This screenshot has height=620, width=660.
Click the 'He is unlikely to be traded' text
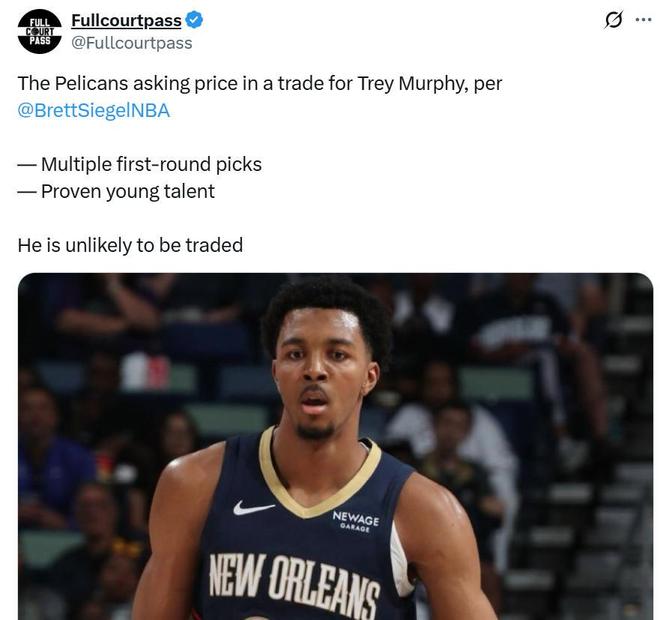130,245
